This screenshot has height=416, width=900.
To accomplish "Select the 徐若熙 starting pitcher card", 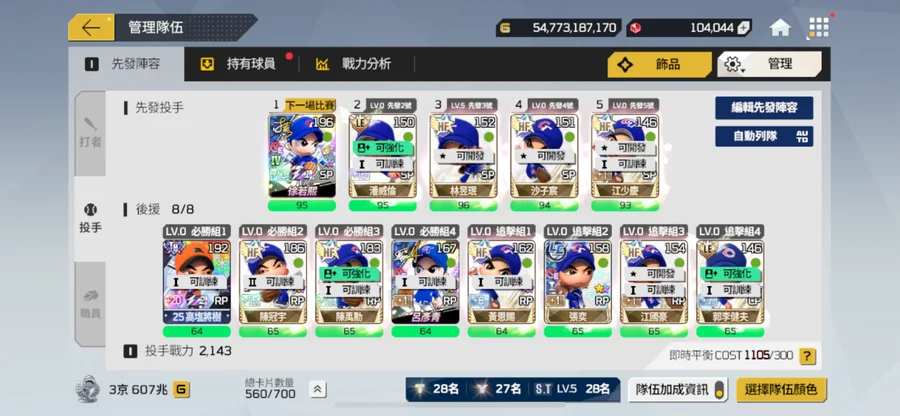I will coord(302,156).
